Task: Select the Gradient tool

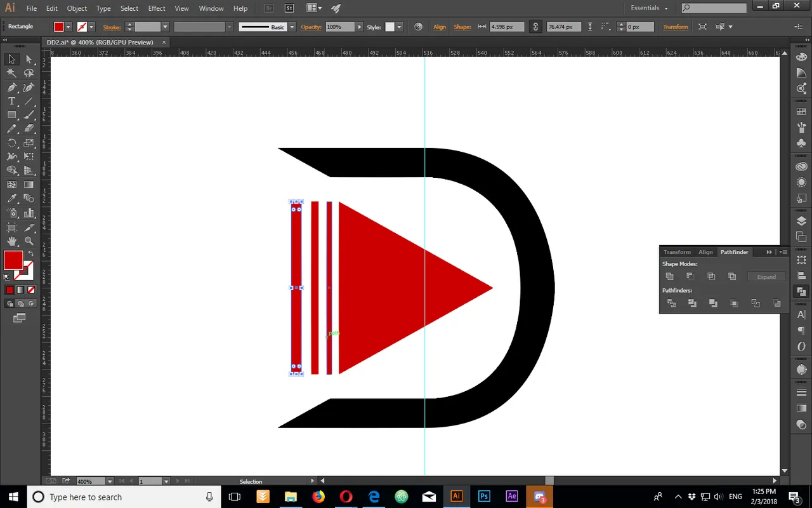Action: [x=29, y=185]
